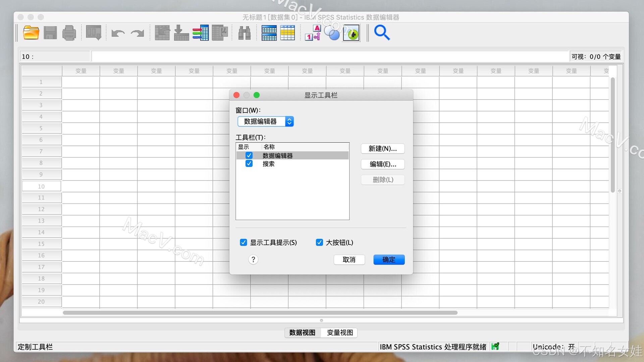This screenshot has height=362, width=644.
Task: Open the 窗口(W) dropdown showing 数据编辑器
Action: tap(266, 121)
